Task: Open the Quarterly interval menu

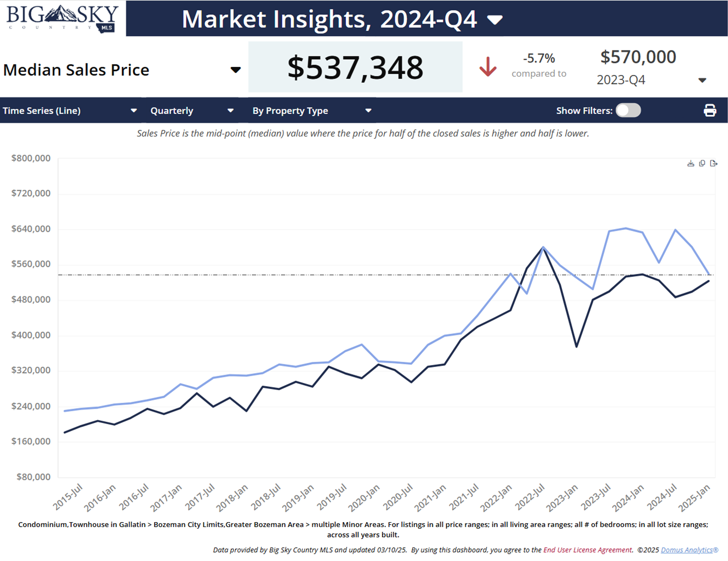Action: pos(230,111)
